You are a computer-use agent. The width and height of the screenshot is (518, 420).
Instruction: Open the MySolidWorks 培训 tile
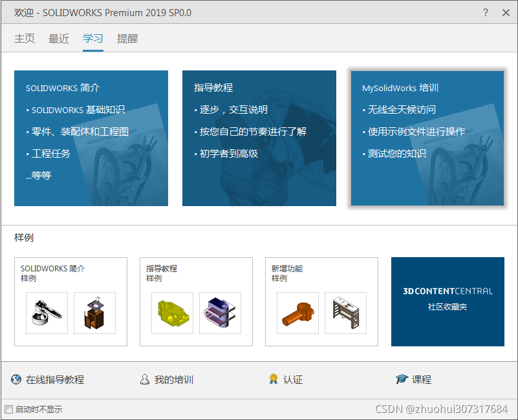pos(427,138)
